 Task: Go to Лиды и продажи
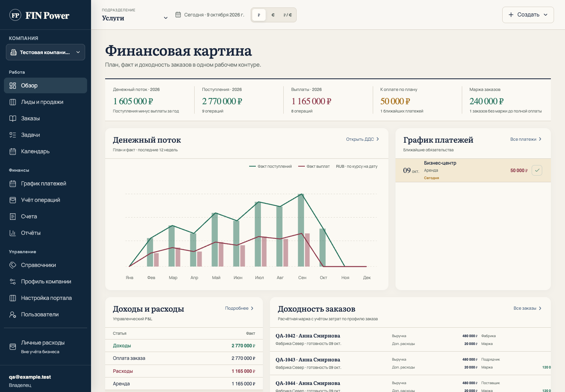46,102
